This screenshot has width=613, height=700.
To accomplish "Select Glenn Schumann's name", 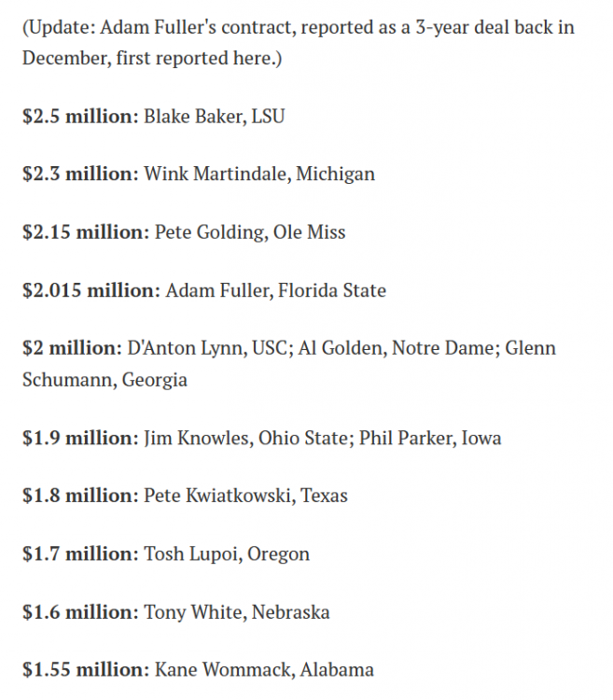I will click(528, 348).
